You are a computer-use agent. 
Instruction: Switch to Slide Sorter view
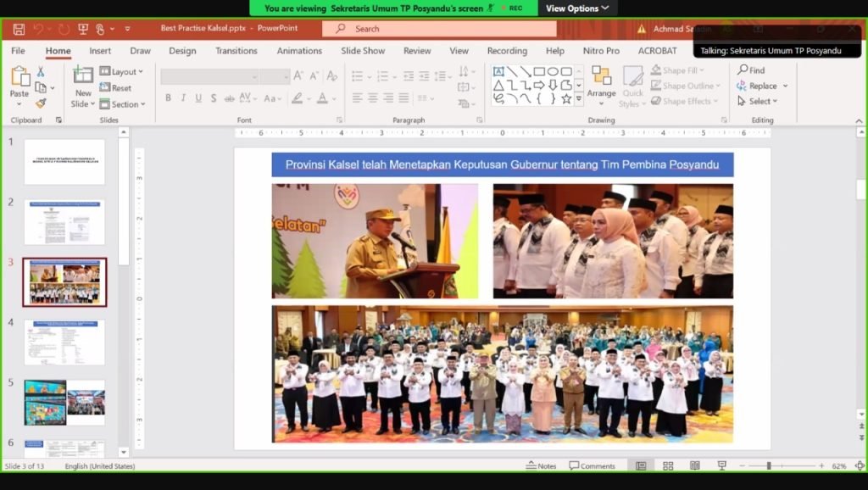point(668,466)
